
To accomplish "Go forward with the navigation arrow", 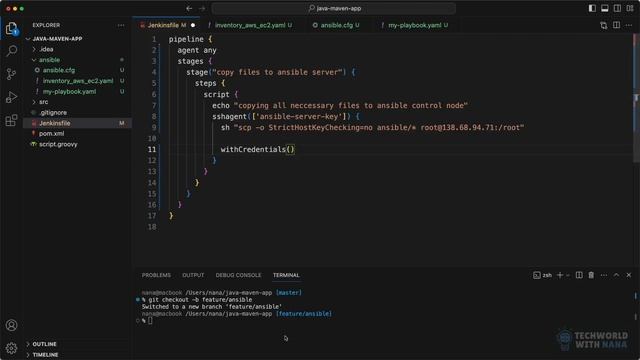I will [202, 8].
